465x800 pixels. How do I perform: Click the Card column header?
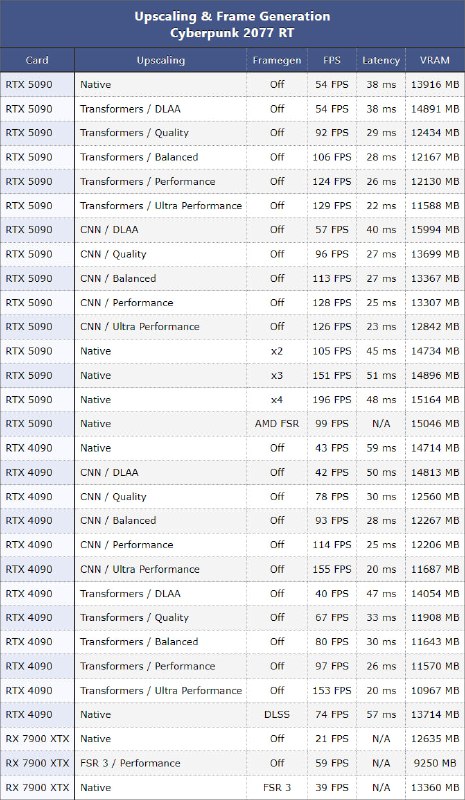[37, 60]
